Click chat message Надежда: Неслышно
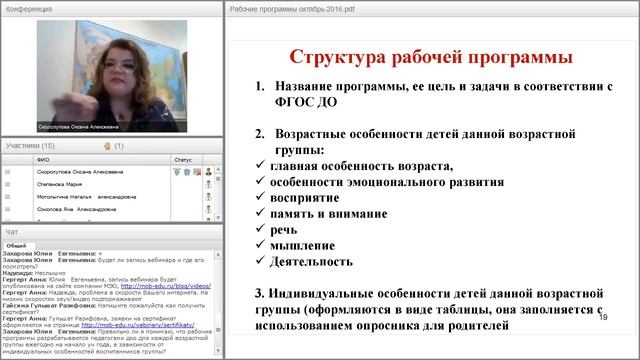 (34, 273)
